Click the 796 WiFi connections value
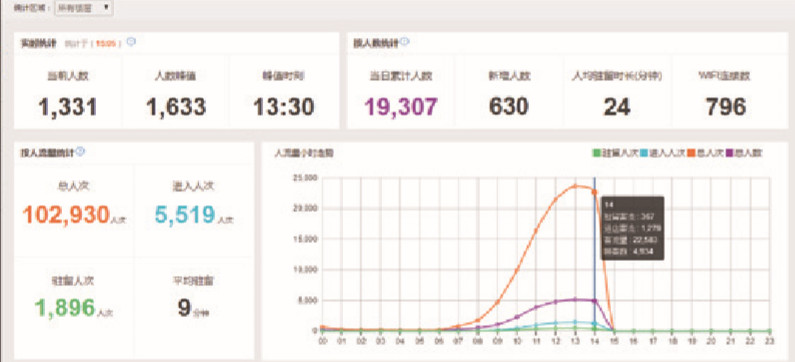795x362 pixels. (x=726, y=106)
